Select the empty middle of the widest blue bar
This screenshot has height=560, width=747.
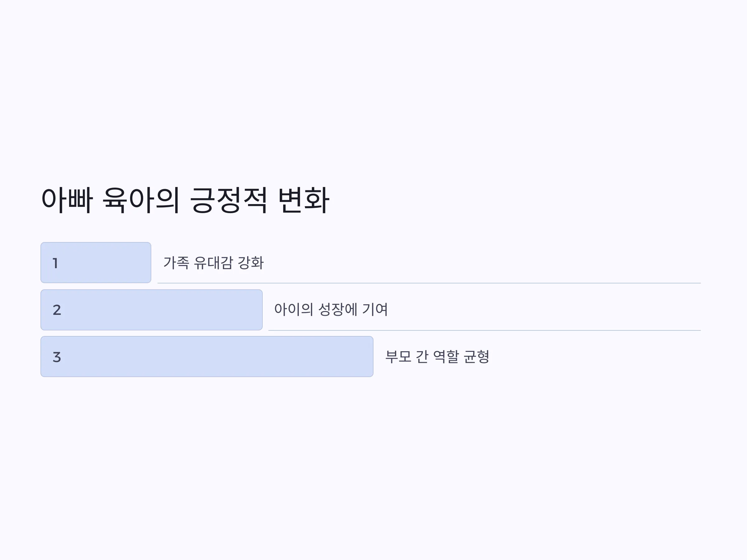(x=207, y=357)
